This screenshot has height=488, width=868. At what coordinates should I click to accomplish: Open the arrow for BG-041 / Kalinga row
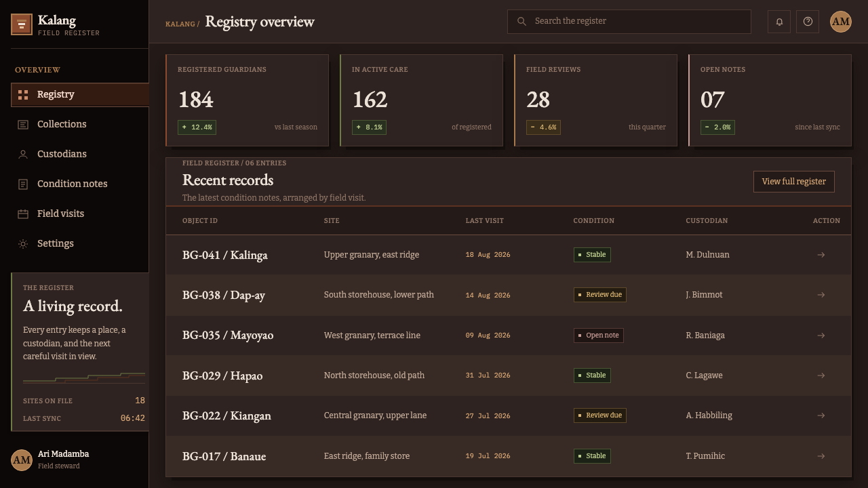[821, 255]
